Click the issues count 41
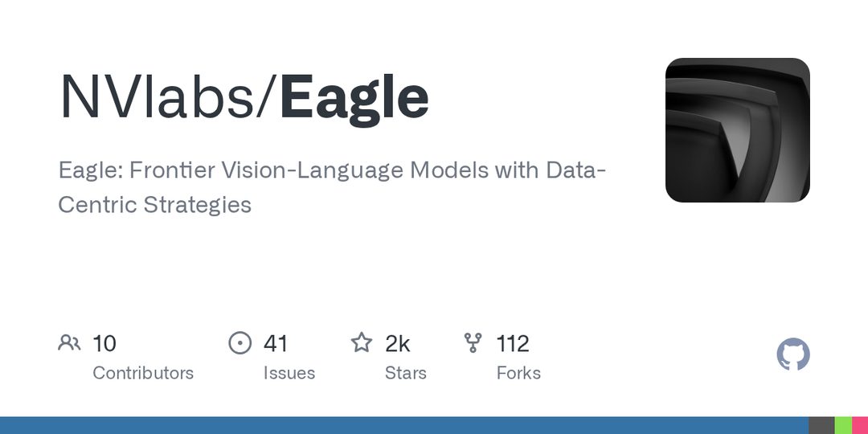The image size is (868, 434). coord(276,344)
